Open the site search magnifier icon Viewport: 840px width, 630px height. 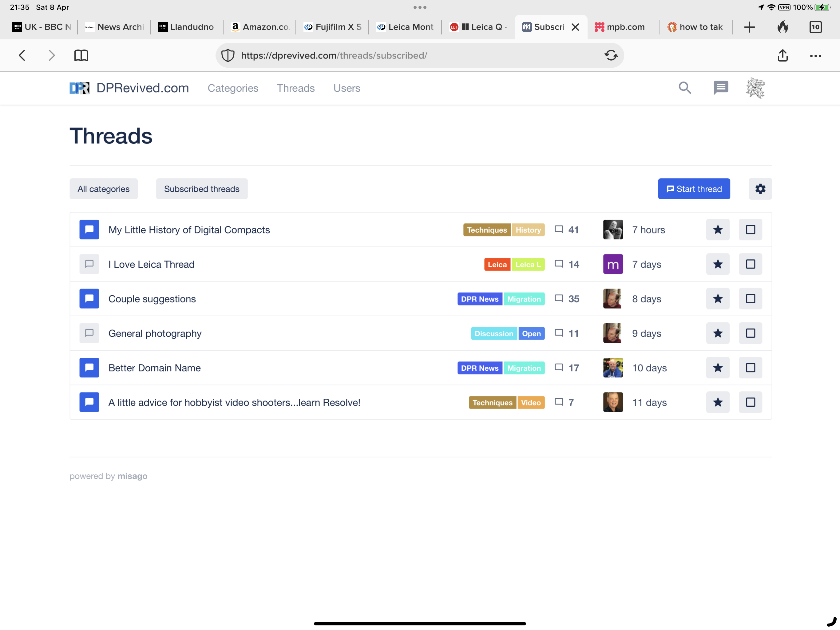coord(685,88)
